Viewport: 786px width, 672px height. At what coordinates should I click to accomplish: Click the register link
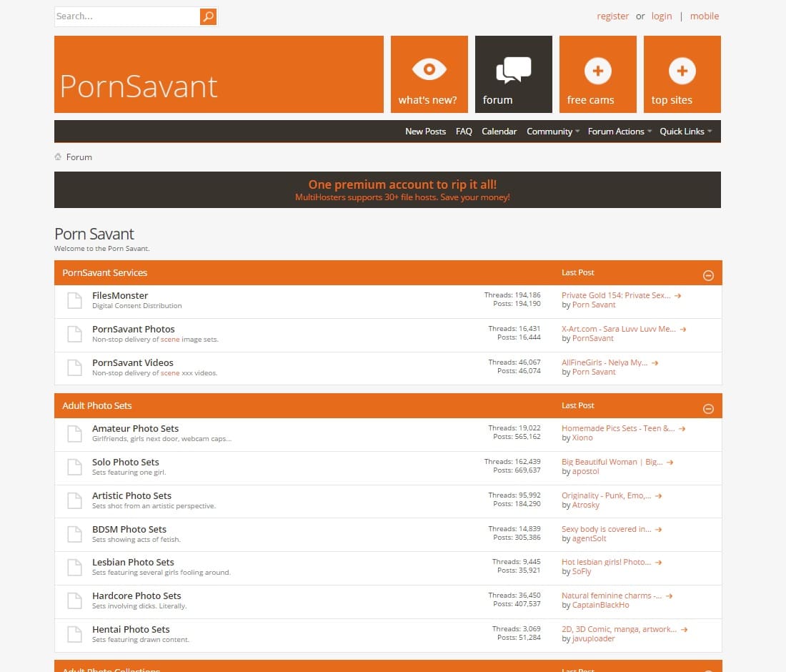612,16
